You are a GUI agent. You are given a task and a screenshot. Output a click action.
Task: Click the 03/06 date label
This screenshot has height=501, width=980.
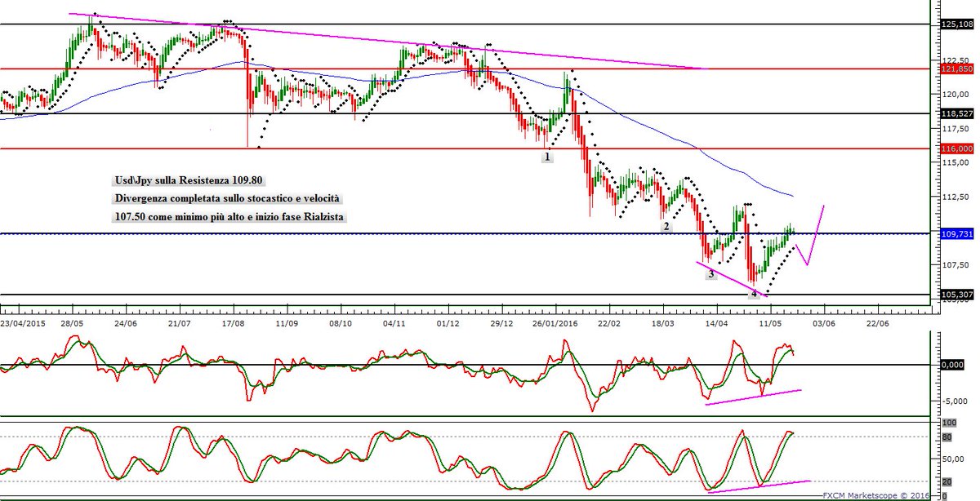click(824, 323)
